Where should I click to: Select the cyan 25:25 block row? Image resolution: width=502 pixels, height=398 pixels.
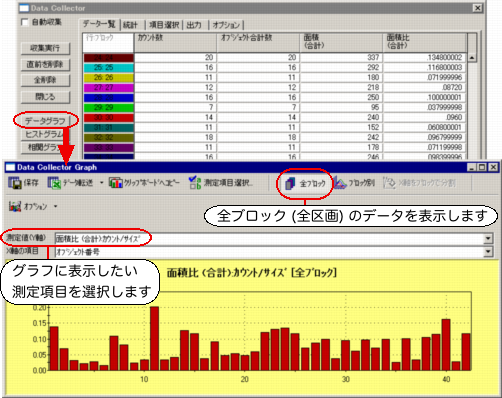108,67
